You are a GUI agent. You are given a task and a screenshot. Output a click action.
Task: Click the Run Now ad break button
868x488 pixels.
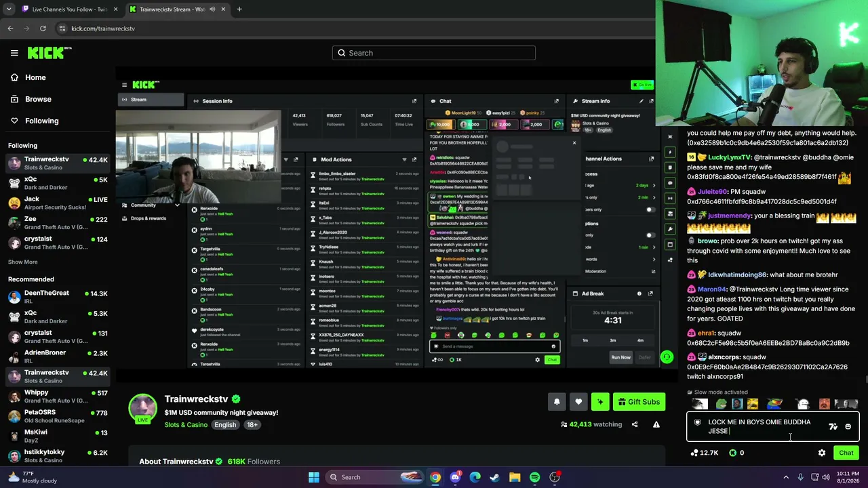[x=620, y=357]
